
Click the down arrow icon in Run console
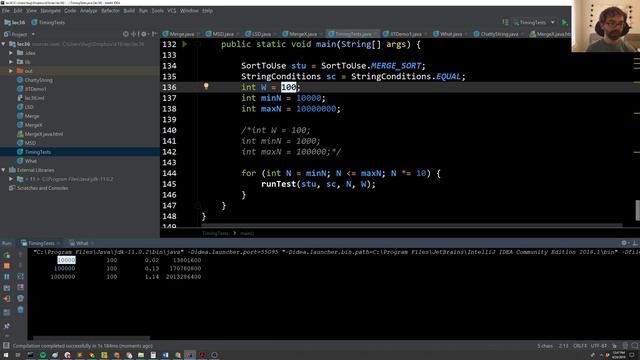click(x=20, y=266)
